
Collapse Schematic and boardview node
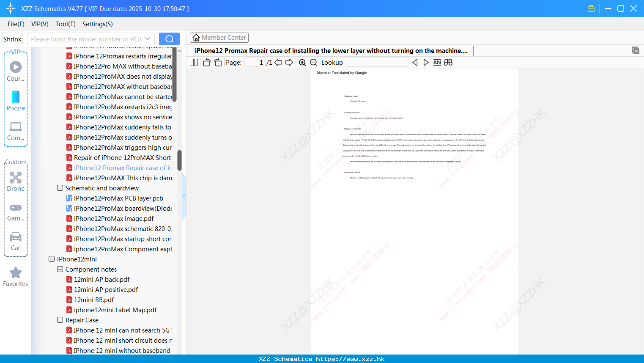point(60,188)
